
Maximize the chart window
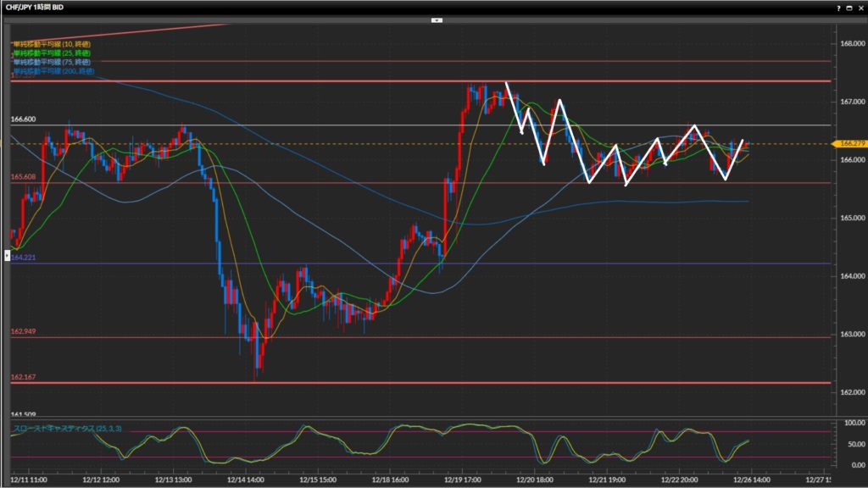click(x=850, y=7)
